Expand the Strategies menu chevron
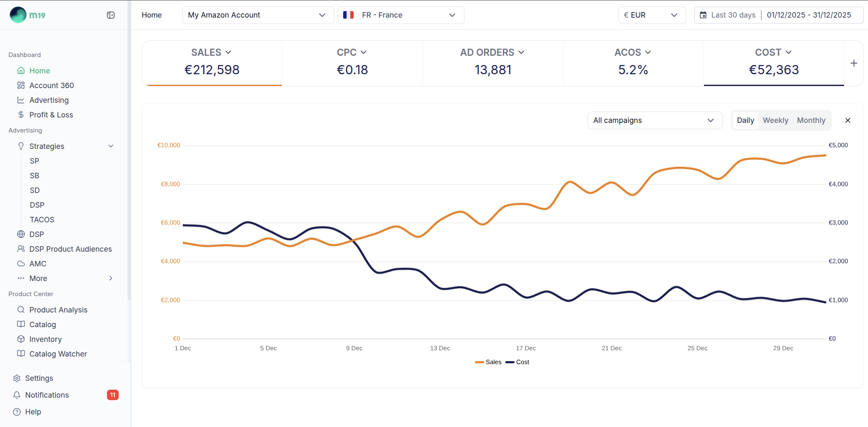The image size is (868, 427). click(110, 146)
